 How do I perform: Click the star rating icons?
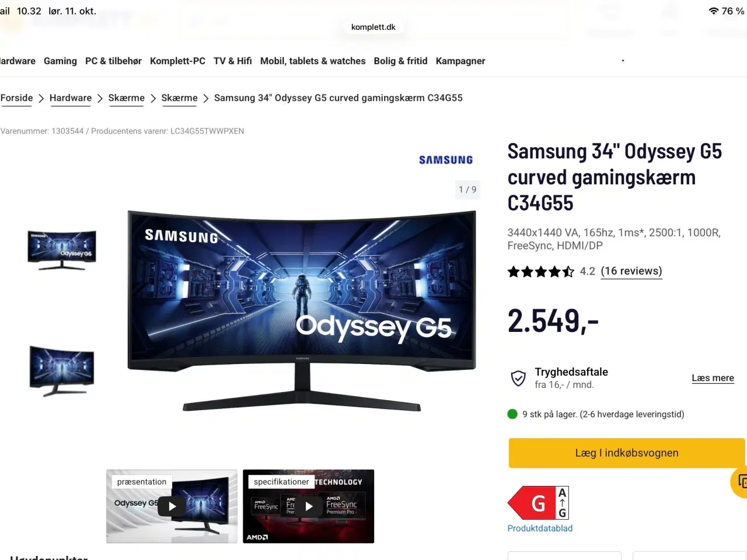541,271
